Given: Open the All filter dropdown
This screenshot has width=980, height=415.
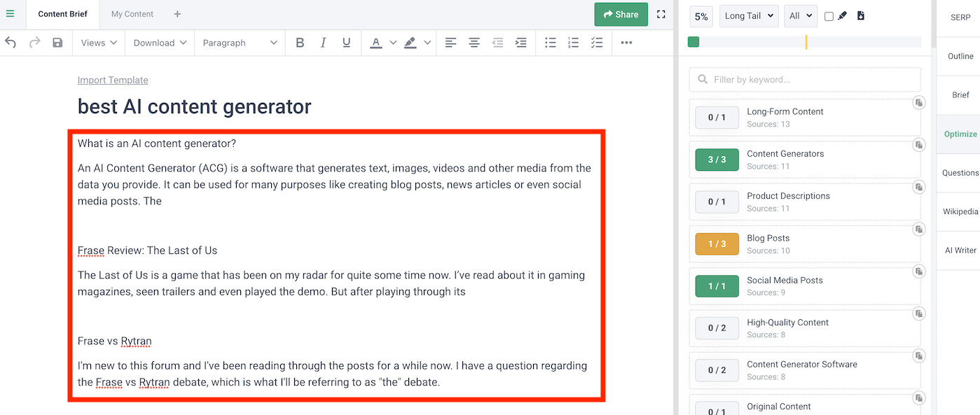Looking at the screenshot, I should (800, 15).
